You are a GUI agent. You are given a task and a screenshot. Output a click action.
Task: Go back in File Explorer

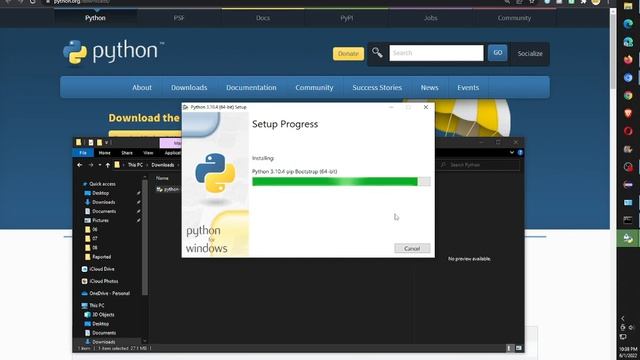[x=80, y=165]
